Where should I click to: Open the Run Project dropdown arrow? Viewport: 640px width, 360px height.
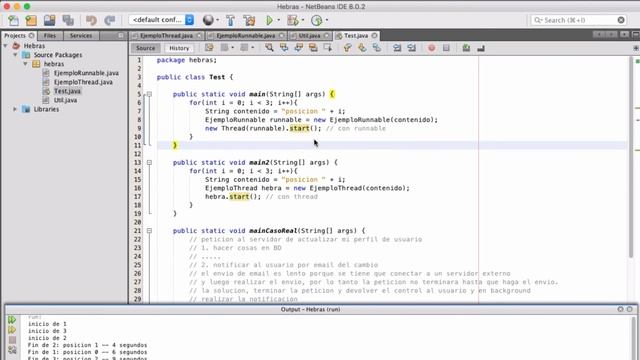coord(279,20)
